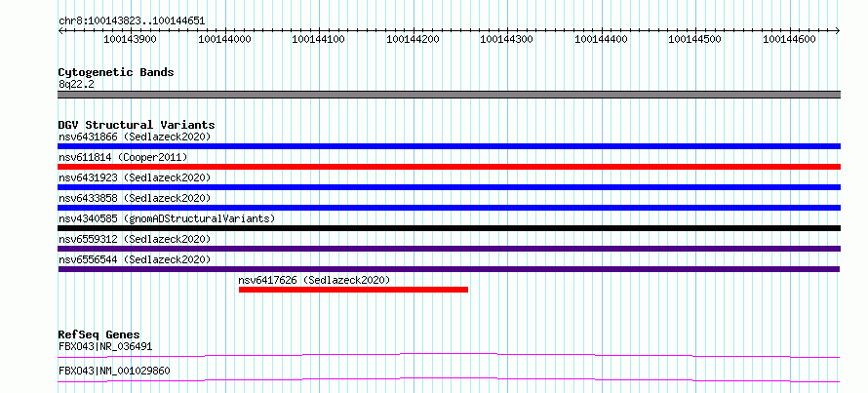Click the 8q22.2 band label
Image resolution: width=868 pixels, height=393 pixels.
click(76, 84)
